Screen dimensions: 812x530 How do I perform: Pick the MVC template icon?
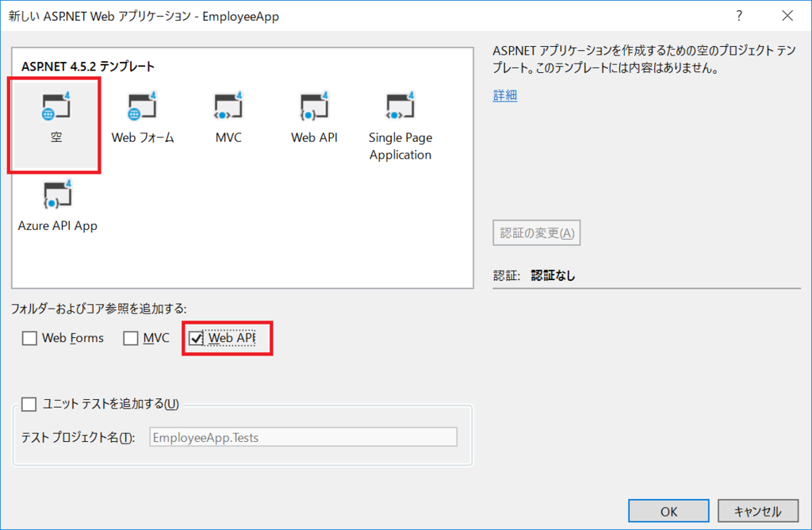pos(228,107)
